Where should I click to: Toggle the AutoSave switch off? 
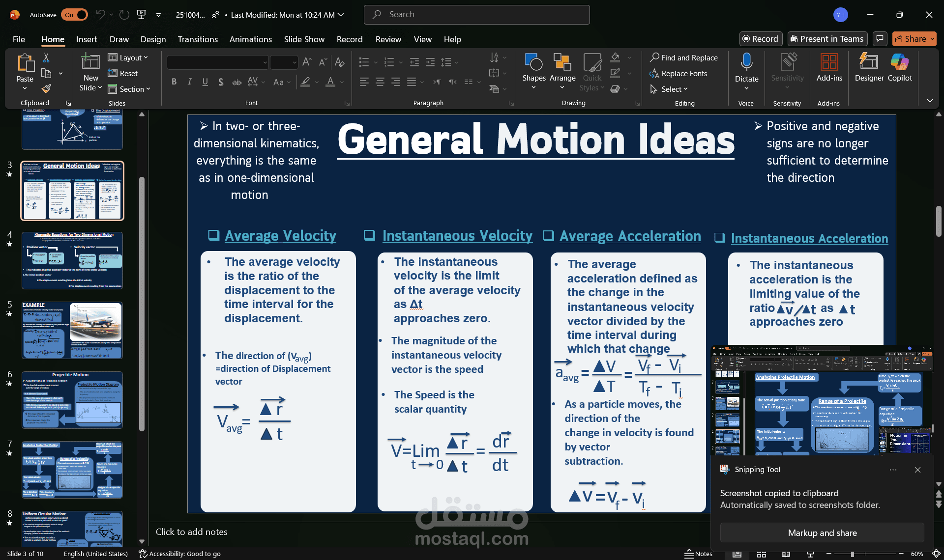point(75,15)
